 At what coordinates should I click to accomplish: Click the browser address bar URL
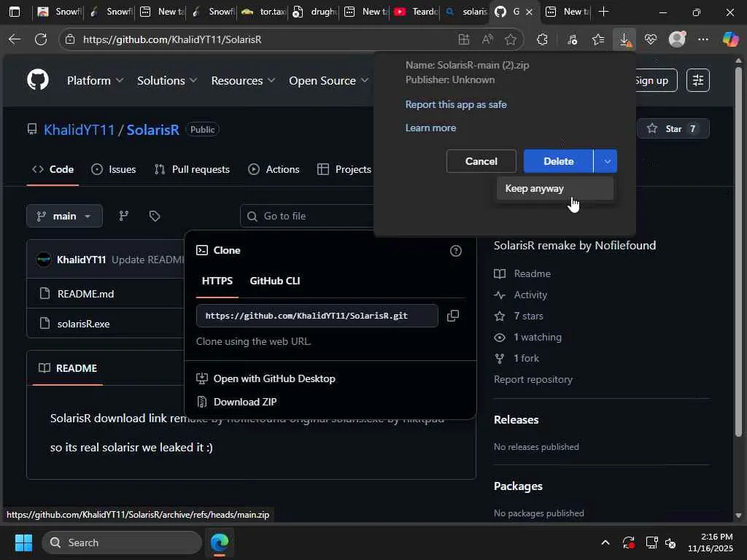[x=172, y=39]
